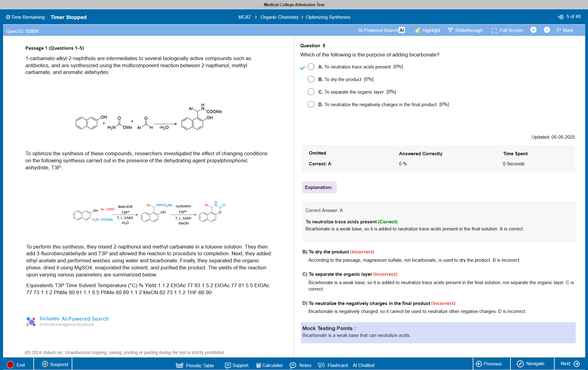Open the Periodic Table
Screen dimensions: 588x370
(195, 365)
